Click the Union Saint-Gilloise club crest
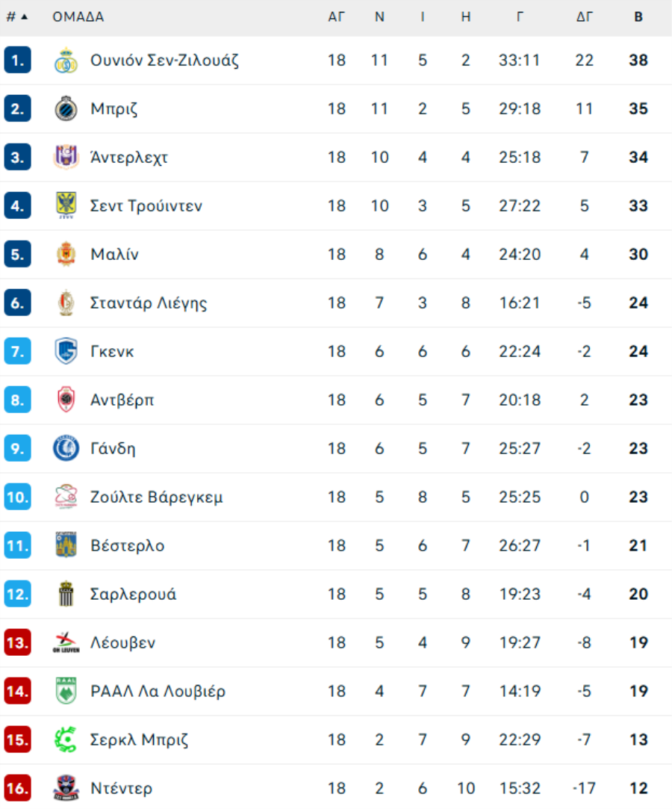Image resolution: width=672 pixels, height=809 pixels. tap(66, 61)
